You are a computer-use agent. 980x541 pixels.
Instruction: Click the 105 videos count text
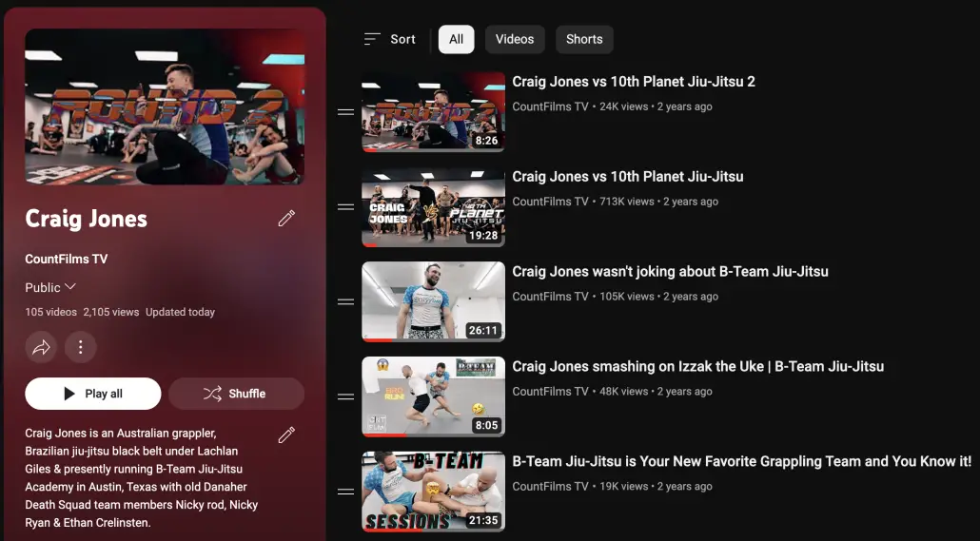50,312
